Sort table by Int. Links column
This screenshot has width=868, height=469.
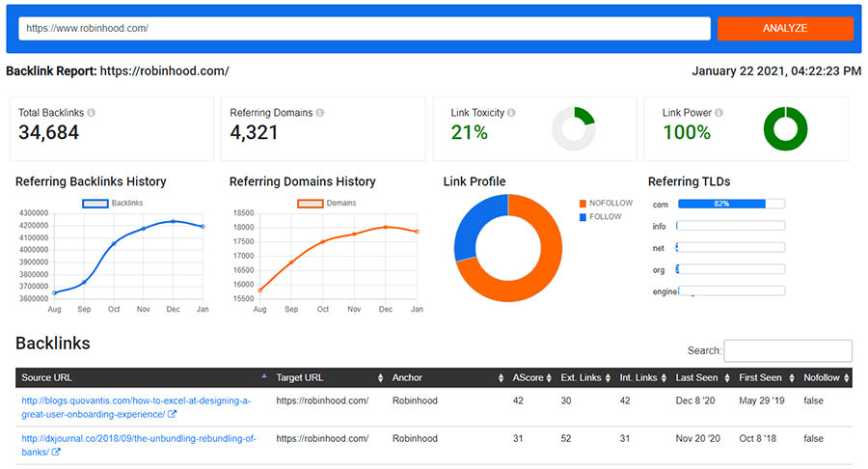642,377
